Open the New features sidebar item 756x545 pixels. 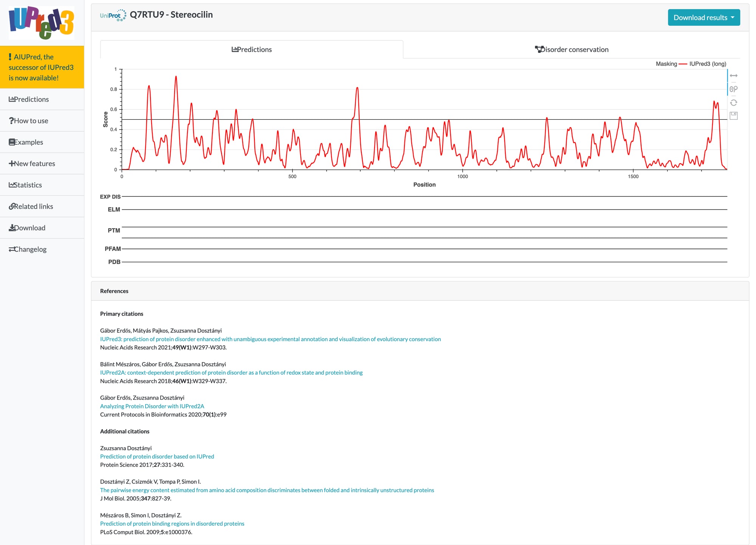pos(32,164)
